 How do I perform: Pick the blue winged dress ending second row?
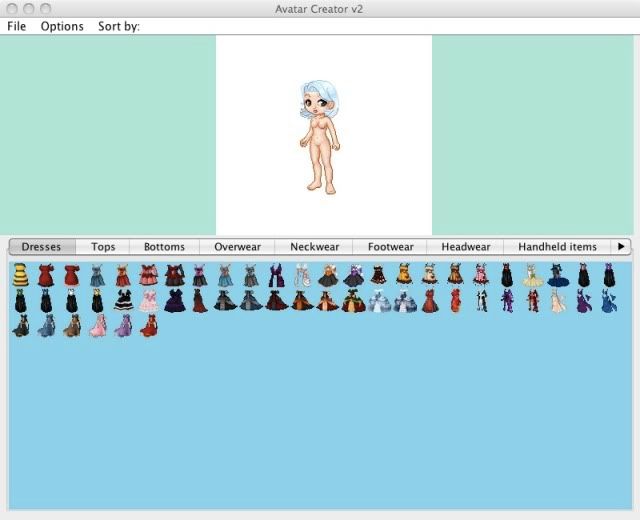tap(609, 301)
